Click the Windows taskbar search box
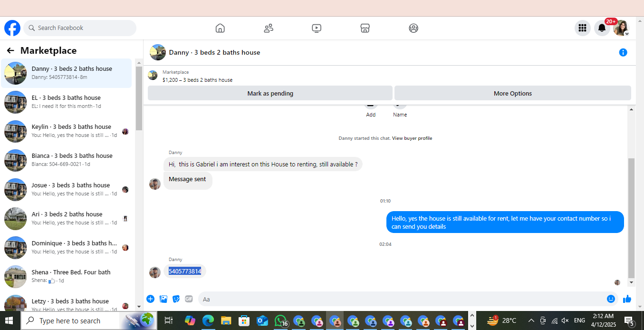 [x=89, y=320]
